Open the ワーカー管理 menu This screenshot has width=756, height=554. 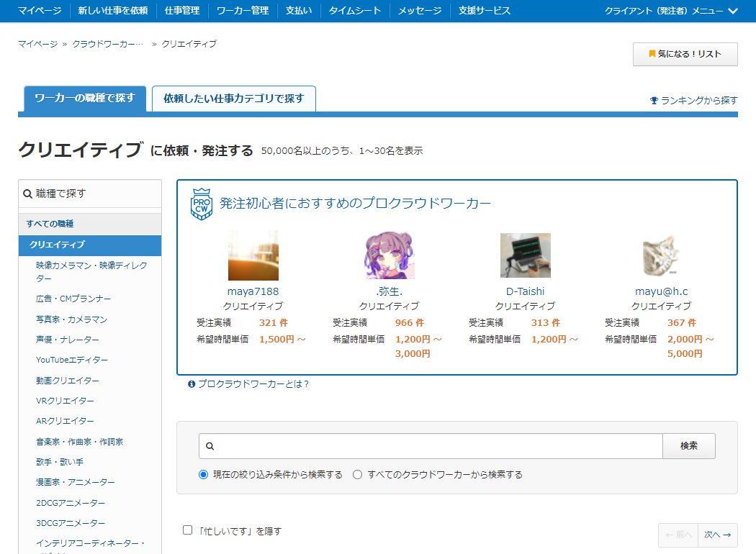coord(242,11)
